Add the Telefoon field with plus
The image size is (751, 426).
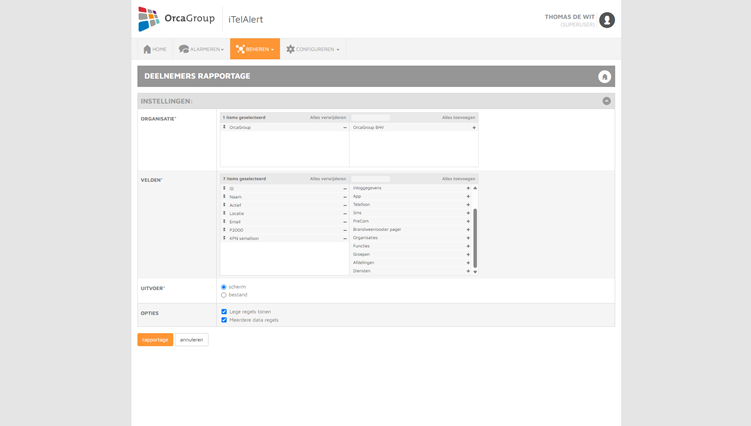(468, 205)
